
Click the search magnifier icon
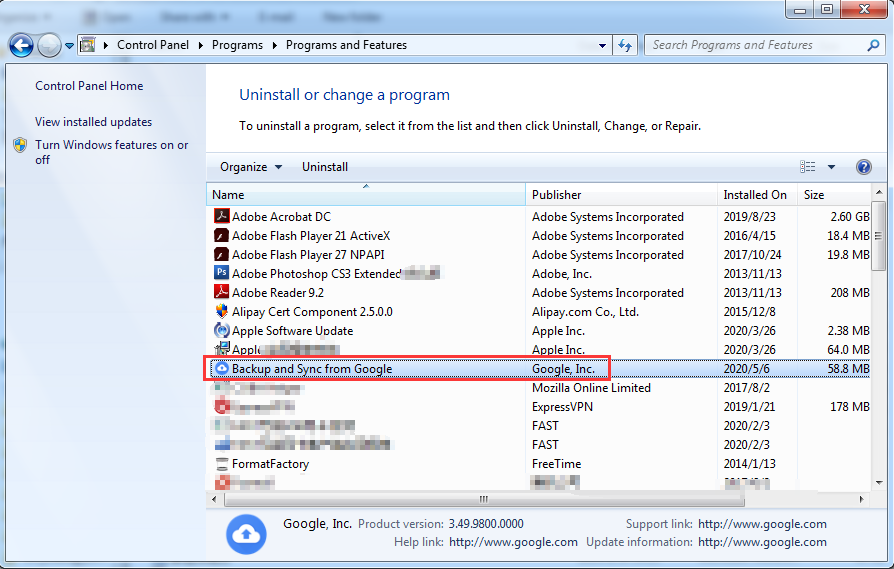point(873,45)
